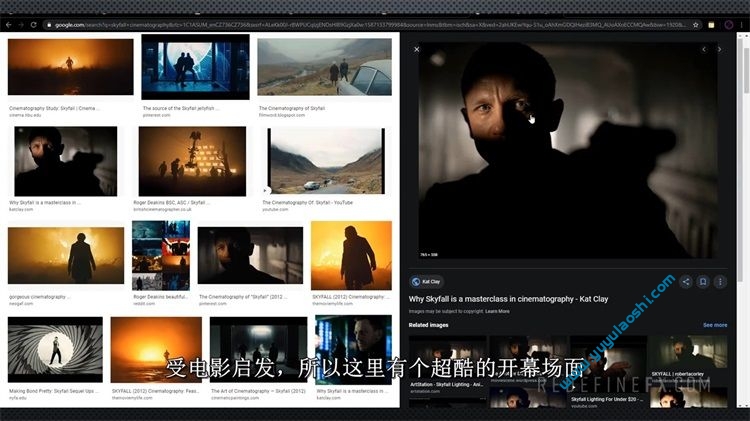Open 'Why Skyfall is a masterclass in cinematography' link
This screenshot has height=421, width=750.
click(508, 299)
